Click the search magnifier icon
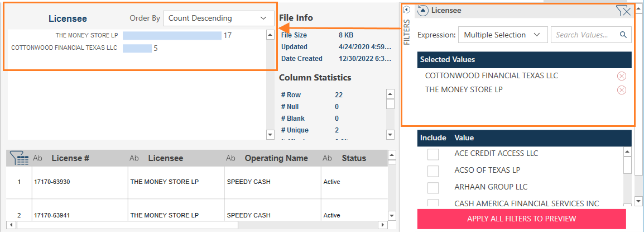 (x=623, y=35)
